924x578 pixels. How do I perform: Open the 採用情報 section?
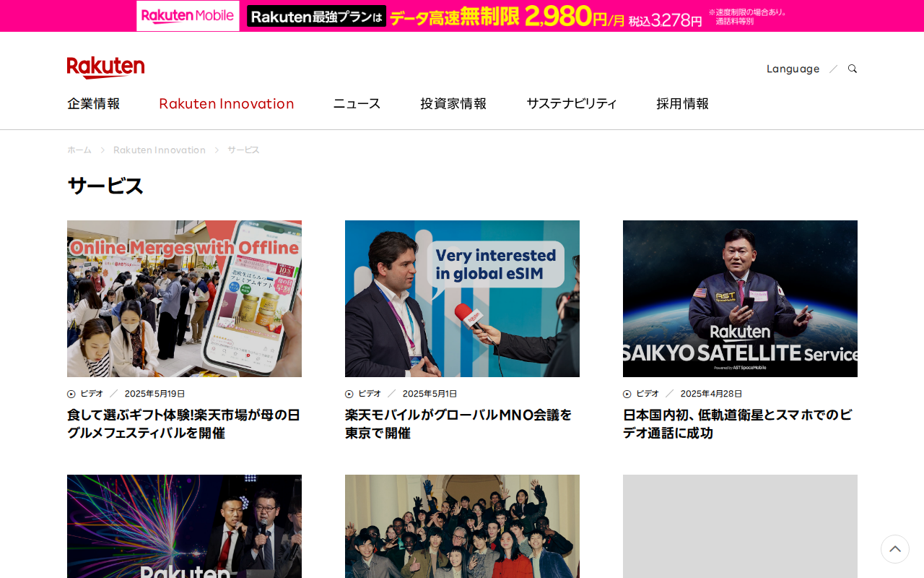coord(682,103)
